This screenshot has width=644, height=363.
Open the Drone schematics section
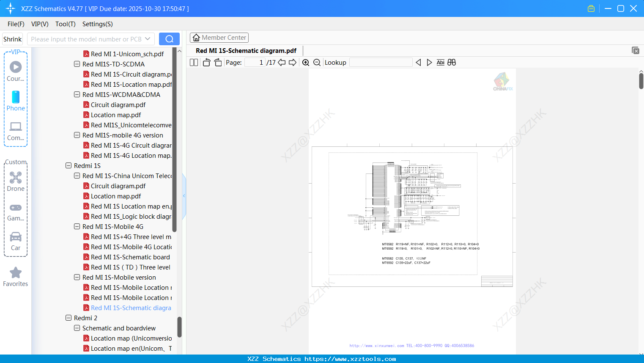(16, 181)
